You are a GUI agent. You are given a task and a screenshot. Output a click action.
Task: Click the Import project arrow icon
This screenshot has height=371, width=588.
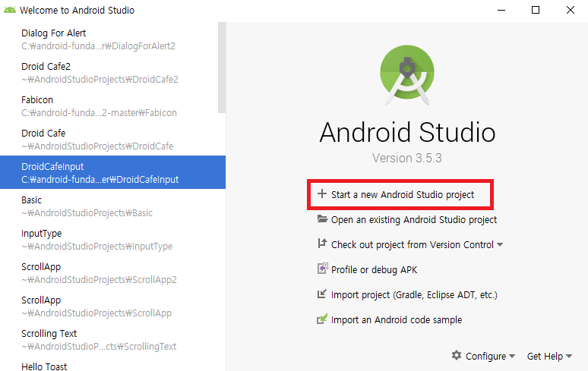tap(322, 294)
